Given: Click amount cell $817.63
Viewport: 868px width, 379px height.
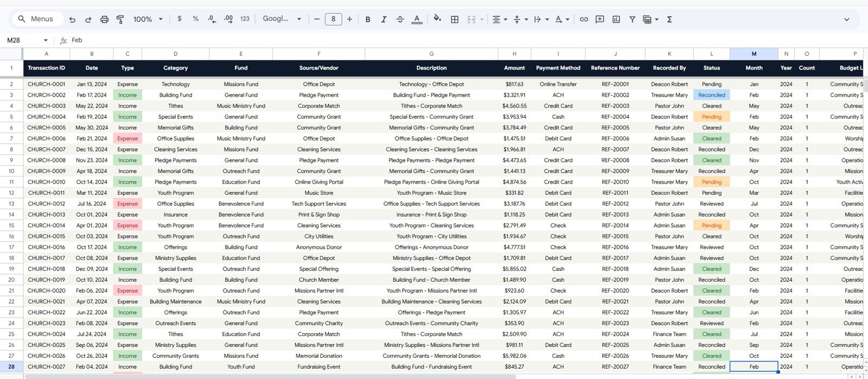Looking at the screenshot, I should (514, 84).
